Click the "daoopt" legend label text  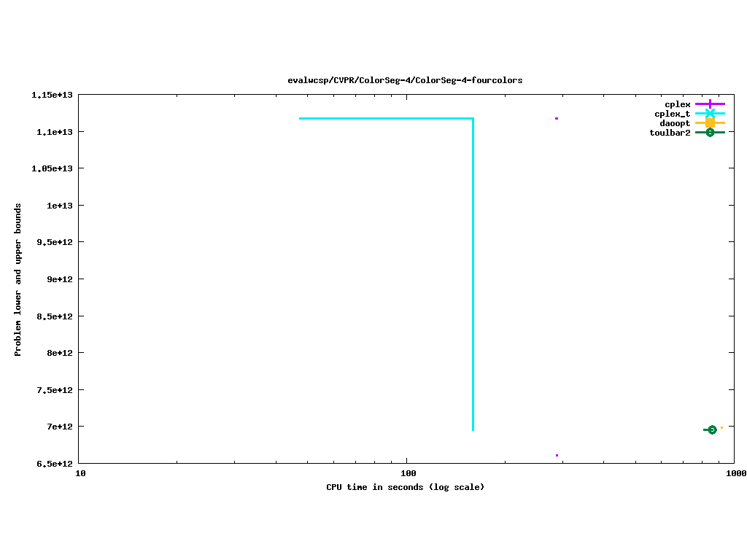675,123
